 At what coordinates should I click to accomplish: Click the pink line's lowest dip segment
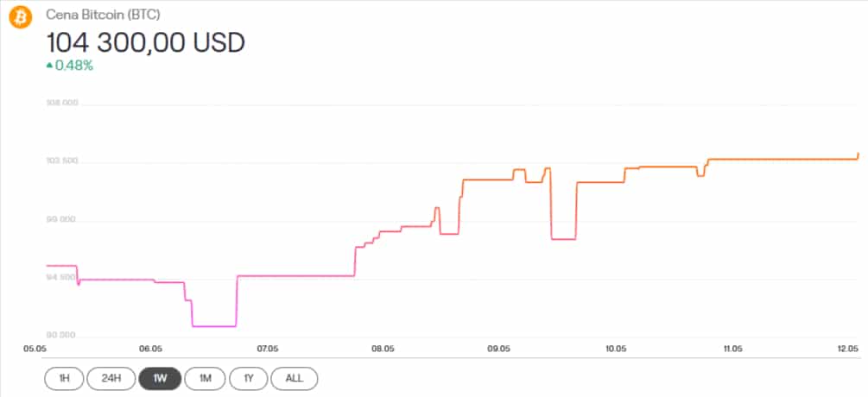tap(213, 326)
